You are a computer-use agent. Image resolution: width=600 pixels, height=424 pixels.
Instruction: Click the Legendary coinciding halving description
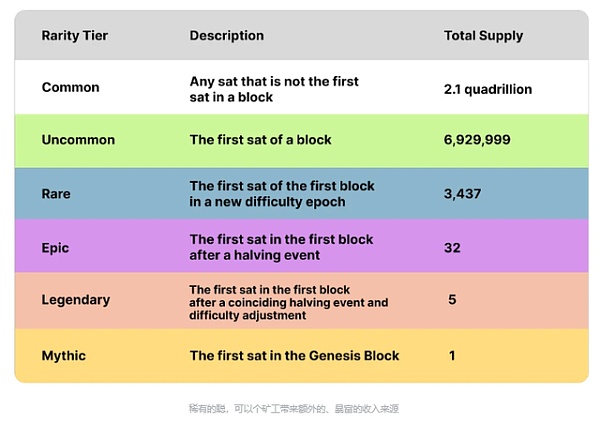(288, 302)
